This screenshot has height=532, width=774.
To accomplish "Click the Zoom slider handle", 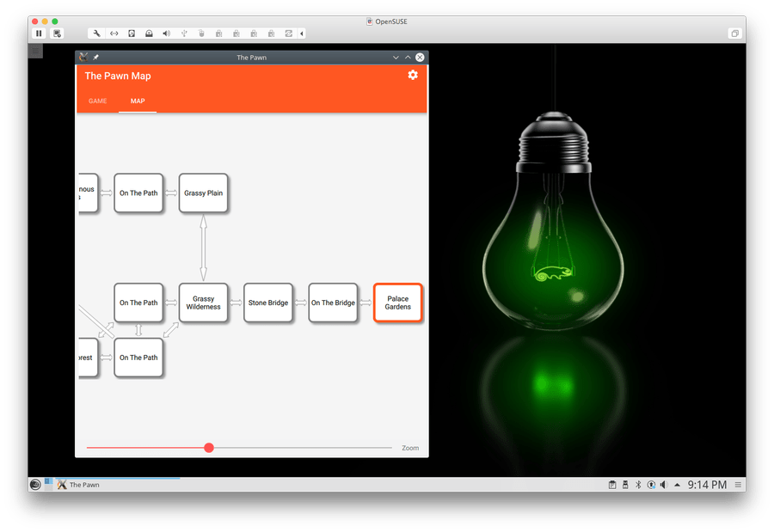I will click(x=209, y=448).
